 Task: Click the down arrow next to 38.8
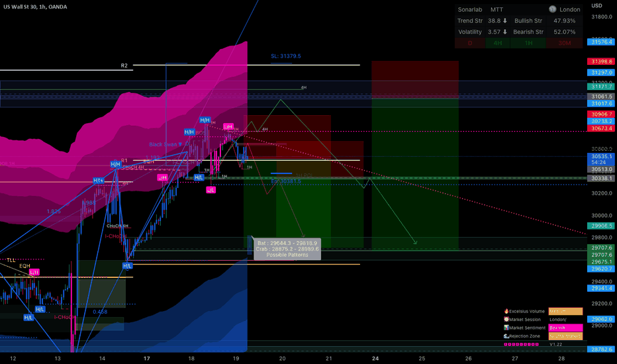click(x=505, y=21)
